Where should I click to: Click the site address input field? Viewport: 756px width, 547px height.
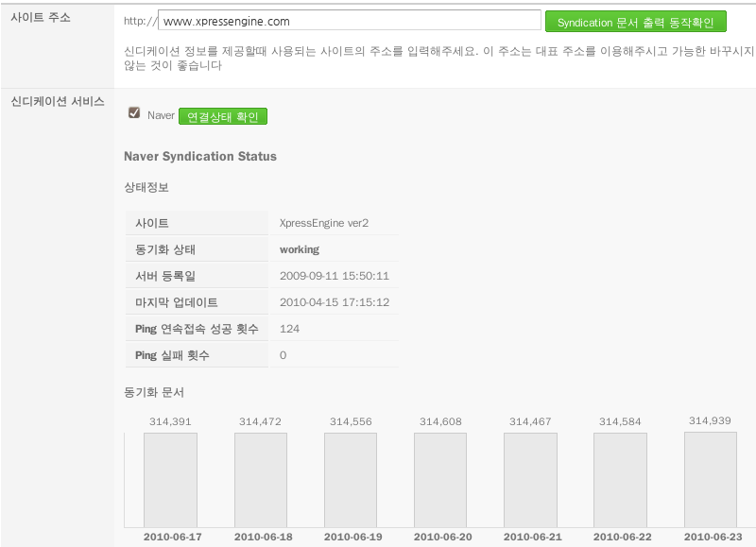coord(349,21)
